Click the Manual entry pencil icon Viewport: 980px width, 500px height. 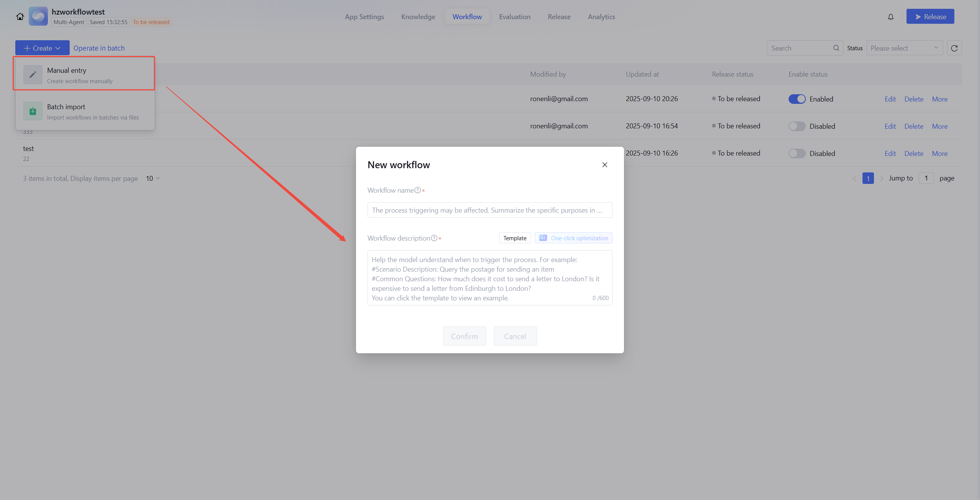[33, 75]
